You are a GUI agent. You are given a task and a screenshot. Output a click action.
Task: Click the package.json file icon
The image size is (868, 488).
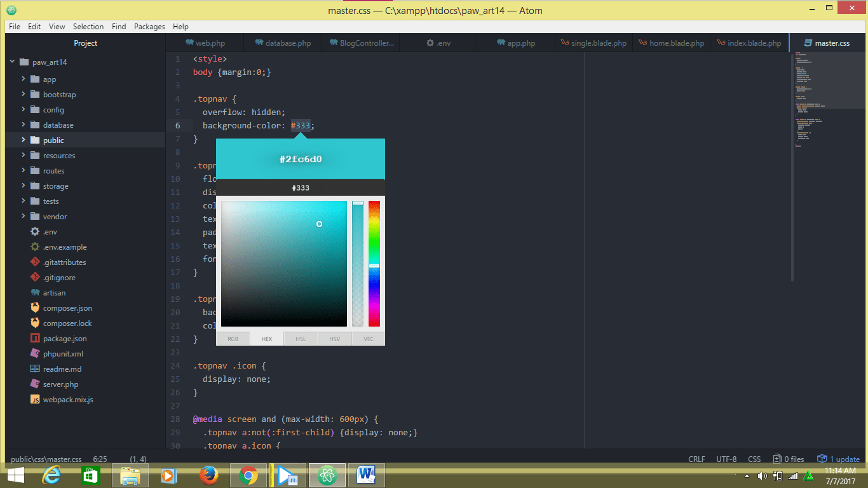(35, 338)
